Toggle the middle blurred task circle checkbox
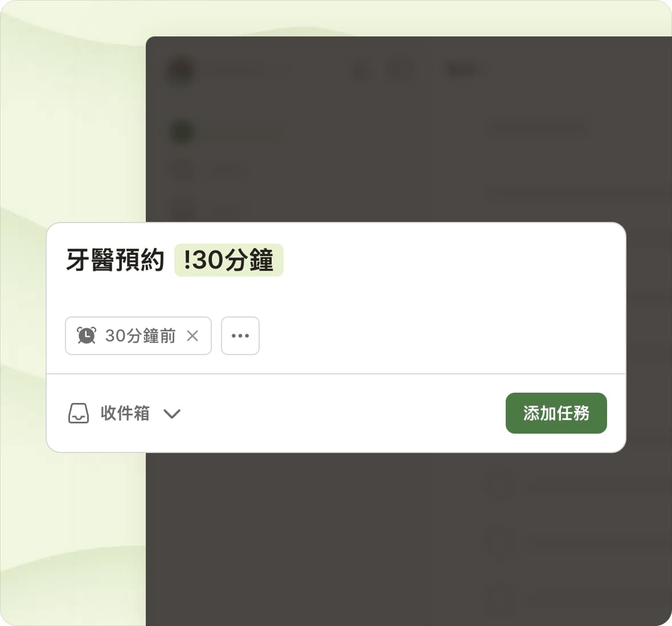The height and width of the screenshot is (626, 672). (499, 541)
